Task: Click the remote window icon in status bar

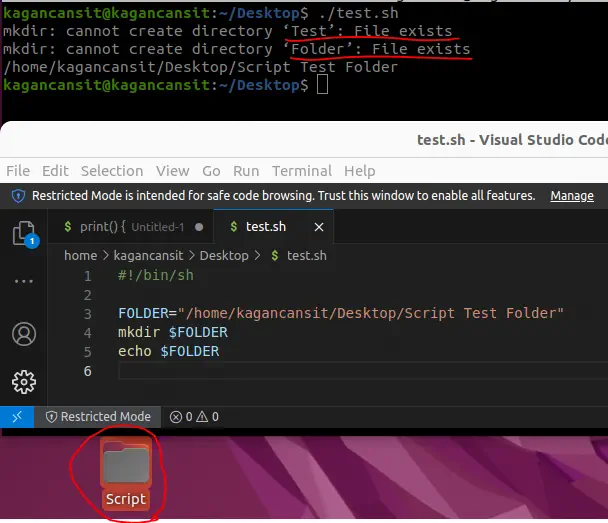Action: click(17, 417)
